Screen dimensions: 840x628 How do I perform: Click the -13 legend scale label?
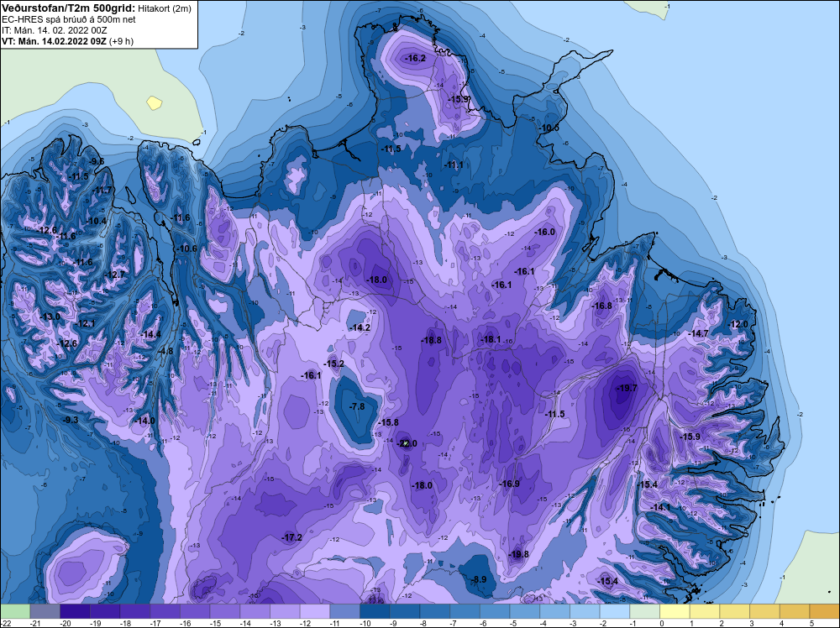(x=276, y=624)
